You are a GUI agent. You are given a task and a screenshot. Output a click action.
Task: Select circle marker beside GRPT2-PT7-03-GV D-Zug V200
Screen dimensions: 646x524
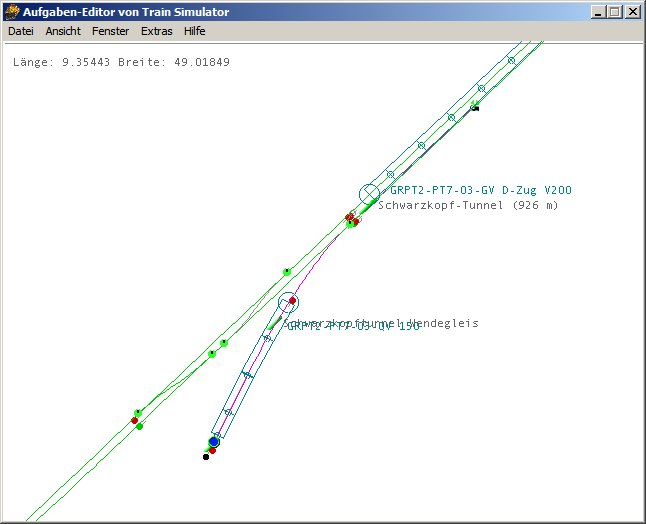[x=370, y=193]
